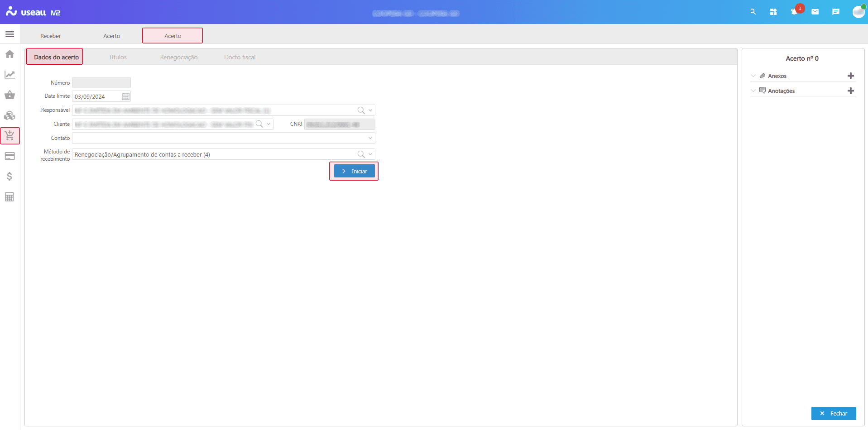Add an anexo with the plus icon

point(851,76)
